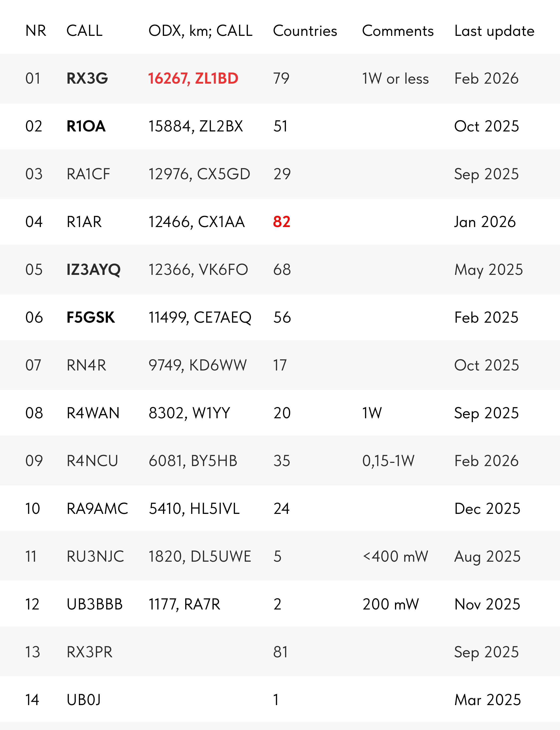The width and height of the screenshot is (560, 730).
Task: Click the red 82 countries value
Action: pyautogui.click(x=282, y=222)
